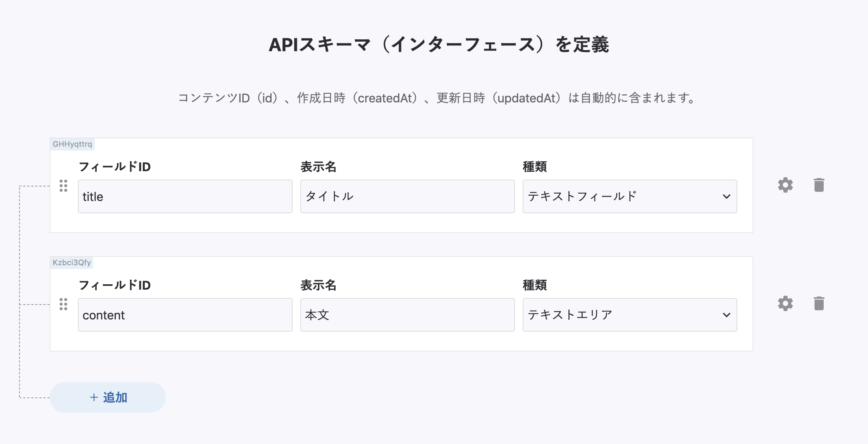This screenshot has width=868, height=444.
Task: Expand the テキストエリア type dropdown
Action: 630,315
